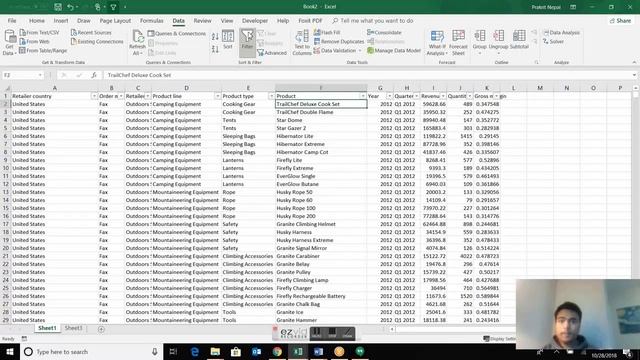Open the Sort dialog
The height and width of the screenshot is (360, 640).
coord(228,40)
